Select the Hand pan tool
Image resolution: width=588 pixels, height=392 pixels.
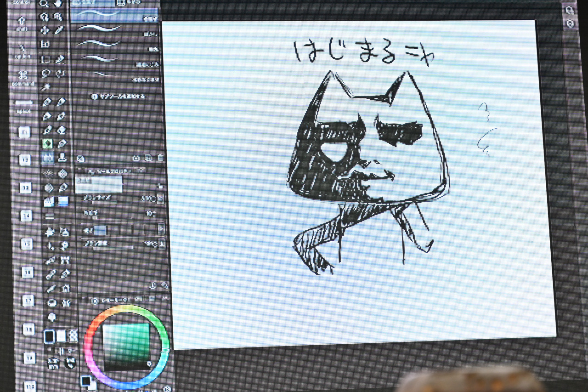point(58,4)
